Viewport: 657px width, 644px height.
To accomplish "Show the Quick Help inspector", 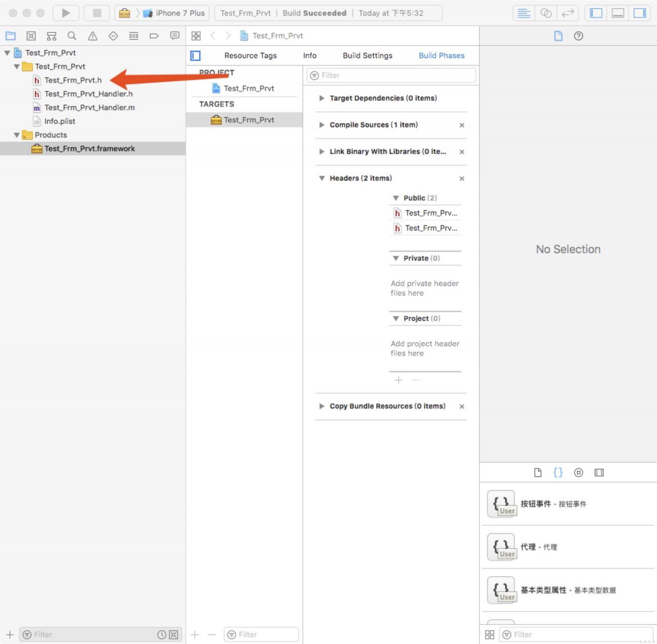I will coord(578,36).
